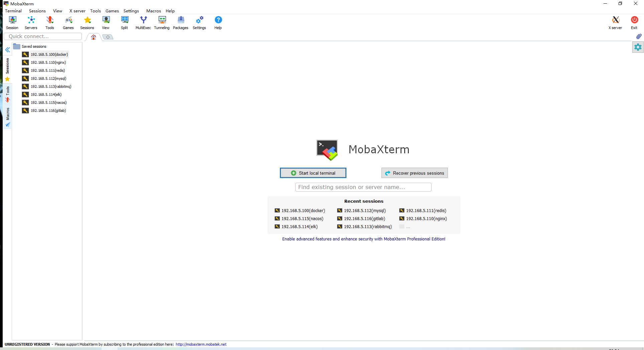644x350 pixels.
Task: Open the Help menu in menu bar
Action: (170, 11)
